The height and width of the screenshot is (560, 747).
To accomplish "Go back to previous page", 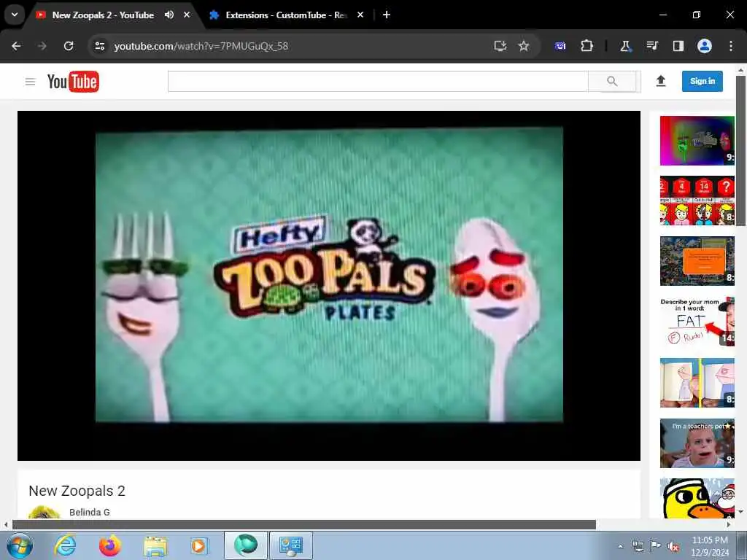I will [16, 46].
